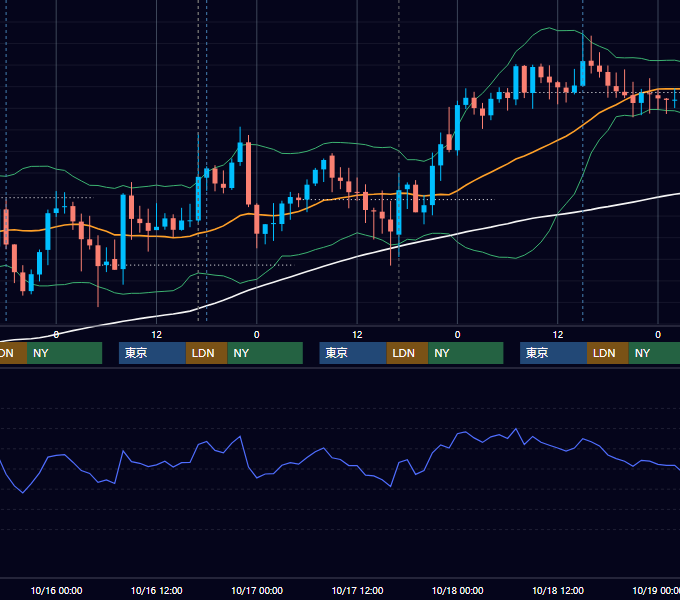680x600 pixels.
Task: Select the 10/16 LDN session bar
Action: (x=206, y=353)
